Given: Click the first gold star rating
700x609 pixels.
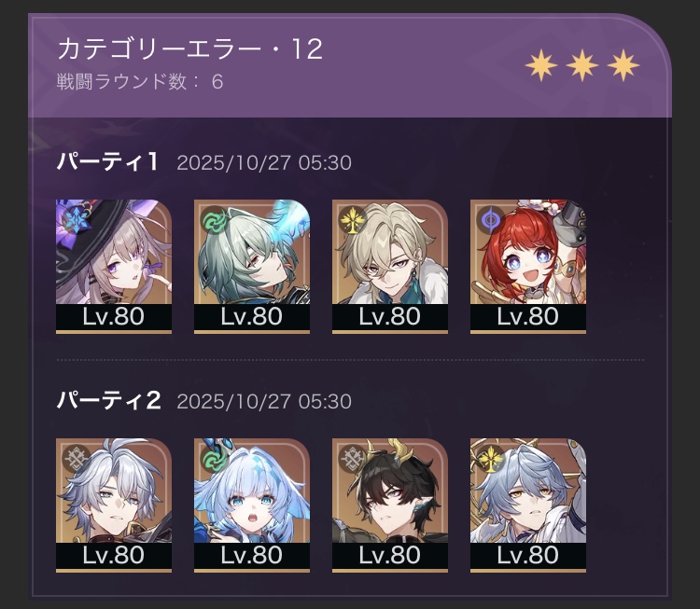Looking at the screenshot, I should (541, 65).
